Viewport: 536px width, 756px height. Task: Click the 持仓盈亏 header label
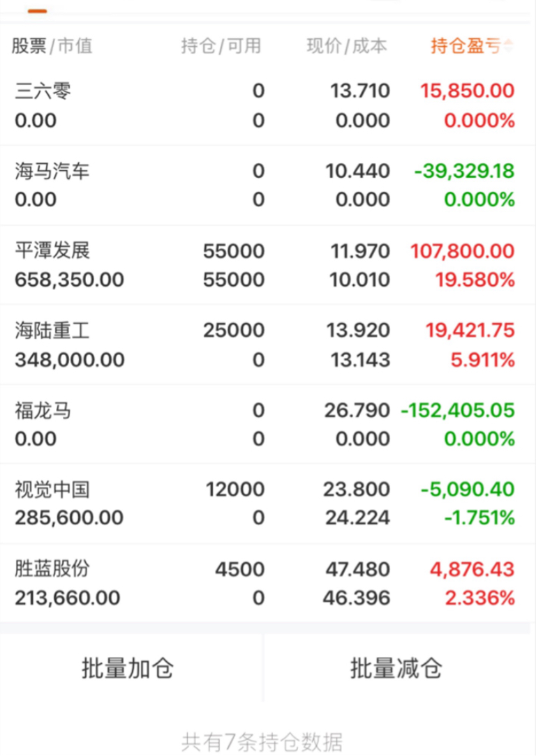465,46
